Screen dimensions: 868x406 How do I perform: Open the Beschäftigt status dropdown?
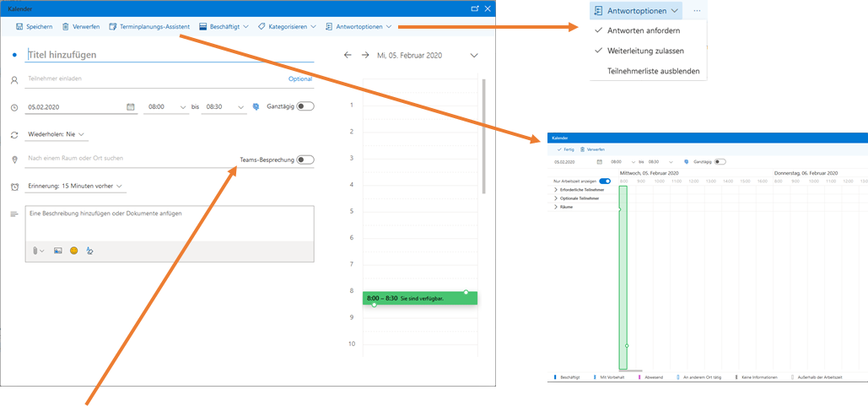[x=224, y=26]
